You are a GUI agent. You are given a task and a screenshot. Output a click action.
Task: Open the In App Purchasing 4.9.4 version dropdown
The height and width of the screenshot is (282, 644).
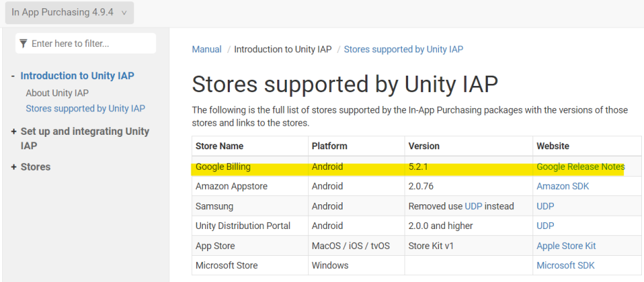coord(69,12)
